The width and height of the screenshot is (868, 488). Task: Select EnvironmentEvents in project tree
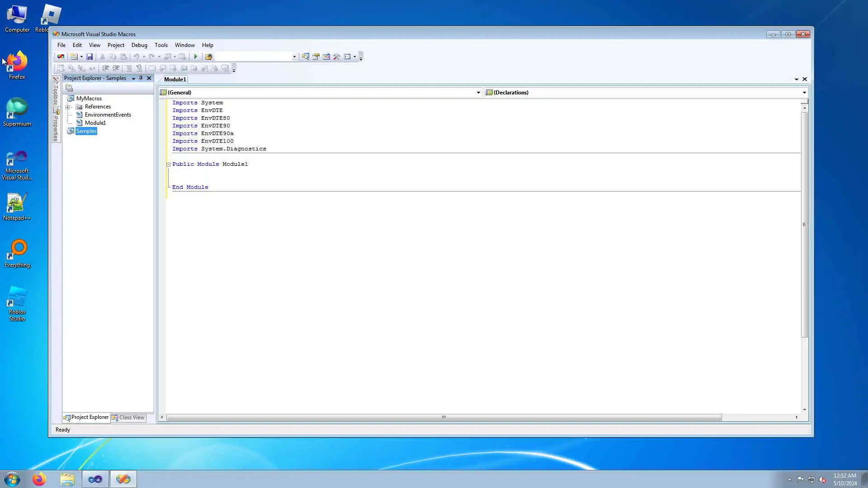108,115
